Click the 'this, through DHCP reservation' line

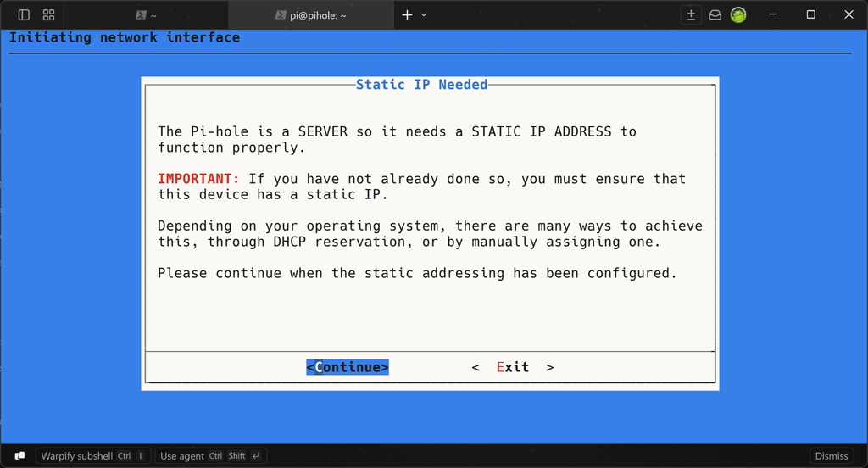[x=409, y=242]
